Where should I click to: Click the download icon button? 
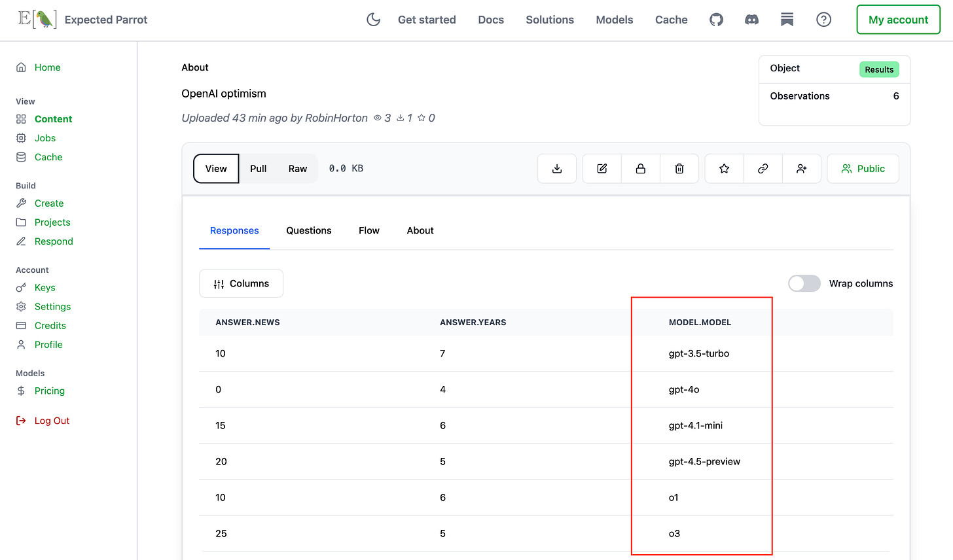coord(557,169)
